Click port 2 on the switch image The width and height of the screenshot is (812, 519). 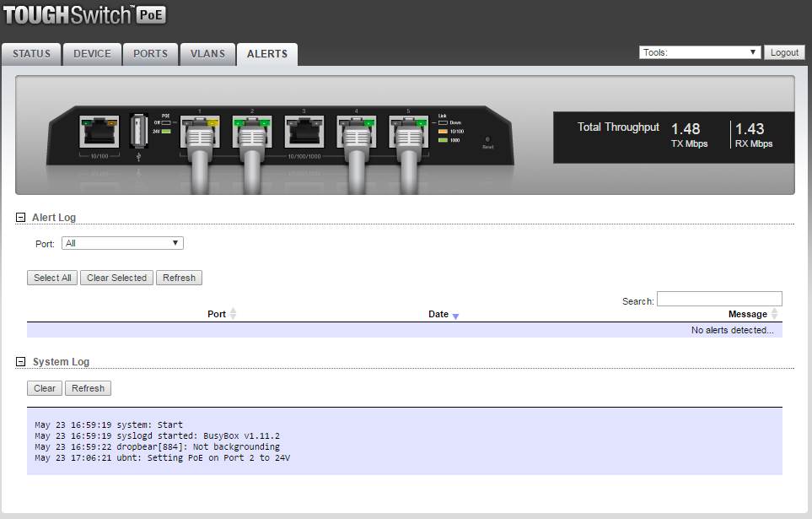click(251, 132)
